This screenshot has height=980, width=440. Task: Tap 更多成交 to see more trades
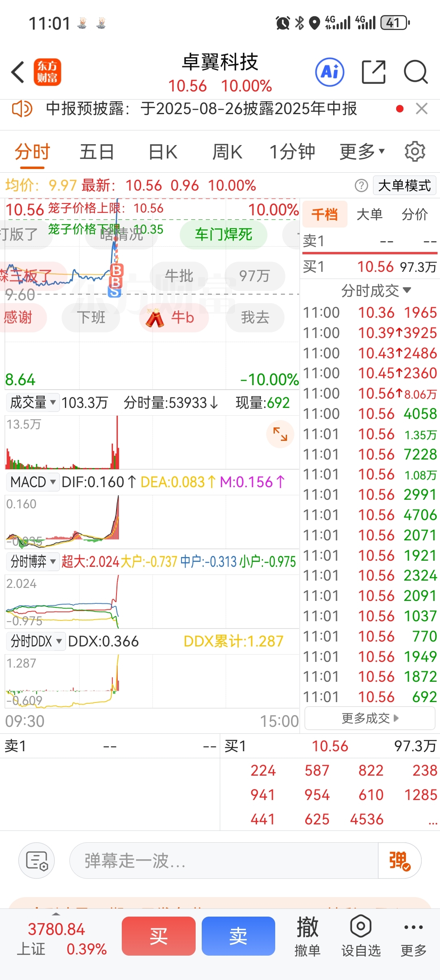tap(370, 718)
